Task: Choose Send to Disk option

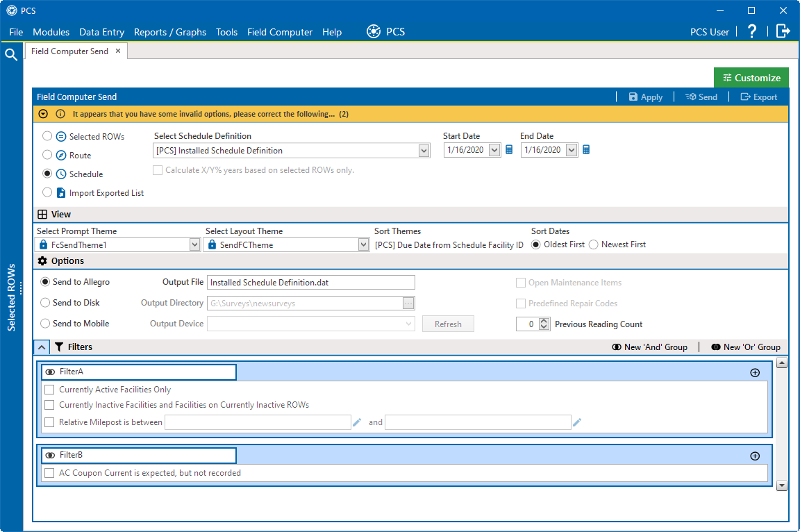Action: coord(45,303)
